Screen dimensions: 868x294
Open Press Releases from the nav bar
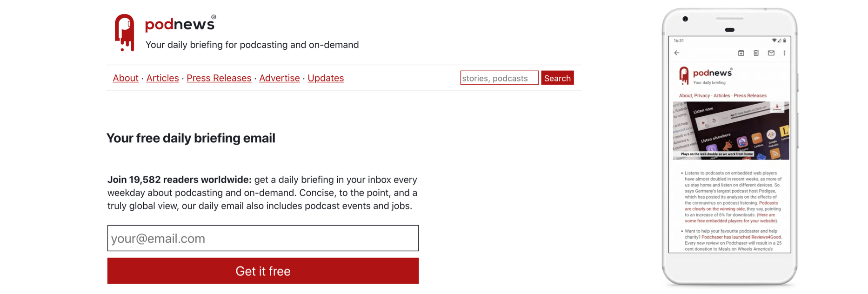(x=219, y=78)
